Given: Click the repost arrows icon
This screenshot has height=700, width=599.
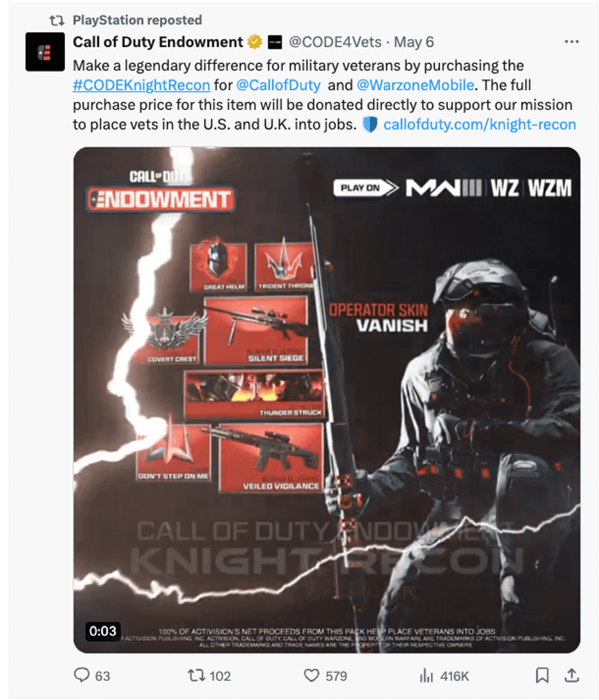Looking at the screenshot, I should click(195, 675).
